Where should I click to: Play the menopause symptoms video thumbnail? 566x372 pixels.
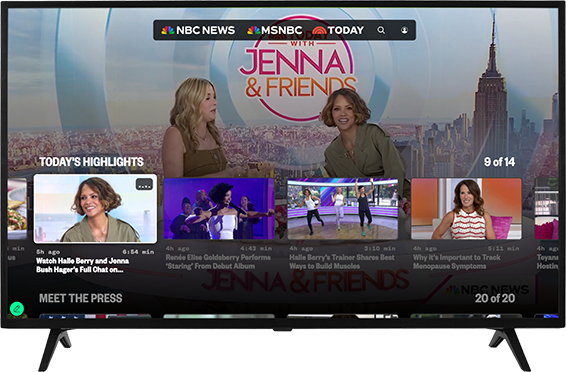coord(466,209)
